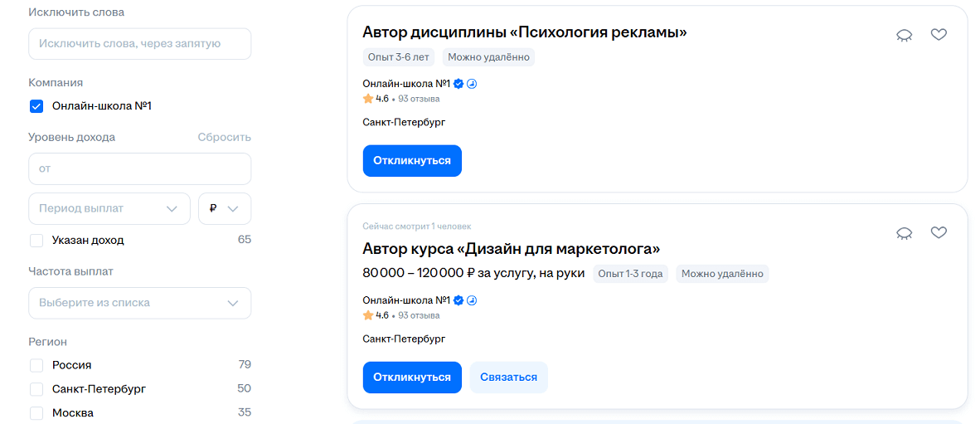The width and height of the screenshot is (980, 424).
Task: Open the «Период выплат» dropdown
Action: 109,209
